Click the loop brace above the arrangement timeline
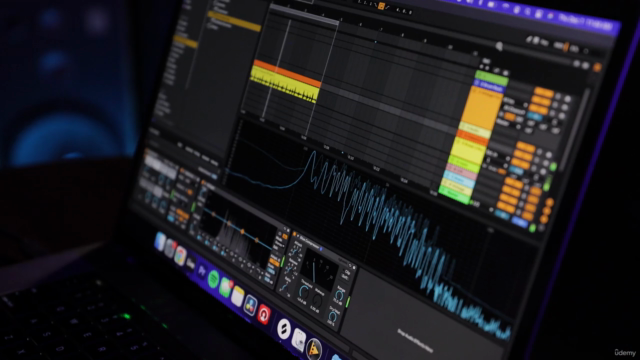 pyautogui.click(x=304, y=13)
